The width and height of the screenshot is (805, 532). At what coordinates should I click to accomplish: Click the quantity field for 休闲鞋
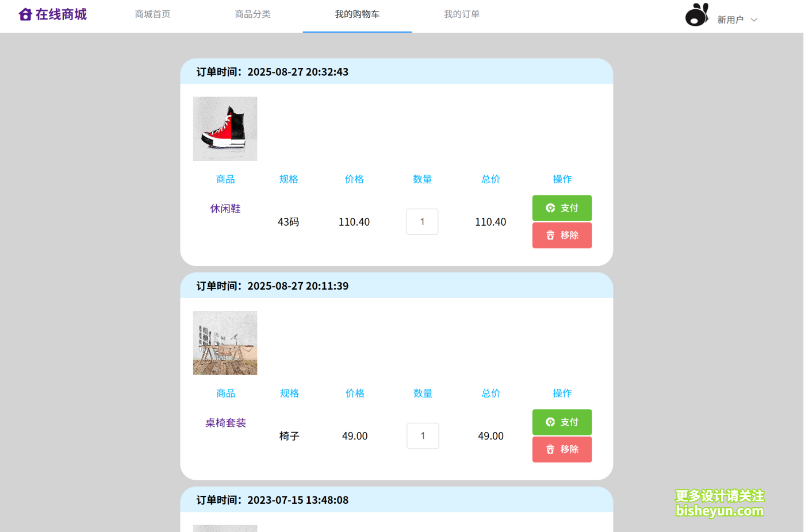[x=423, y=222]
